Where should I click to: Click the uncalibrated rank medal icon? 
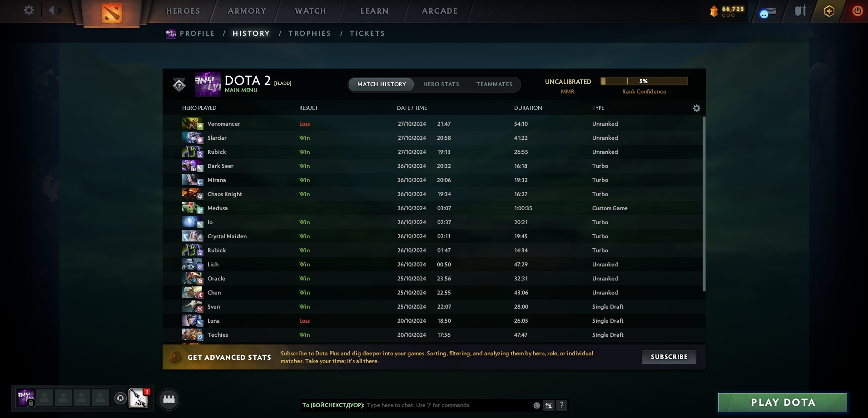point(179,84)
